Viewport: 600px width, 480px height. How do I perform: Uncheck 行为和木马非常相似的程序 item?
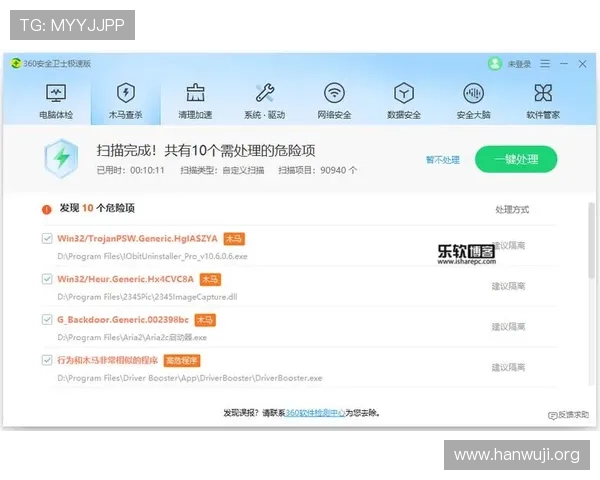[x=47, y=360]
